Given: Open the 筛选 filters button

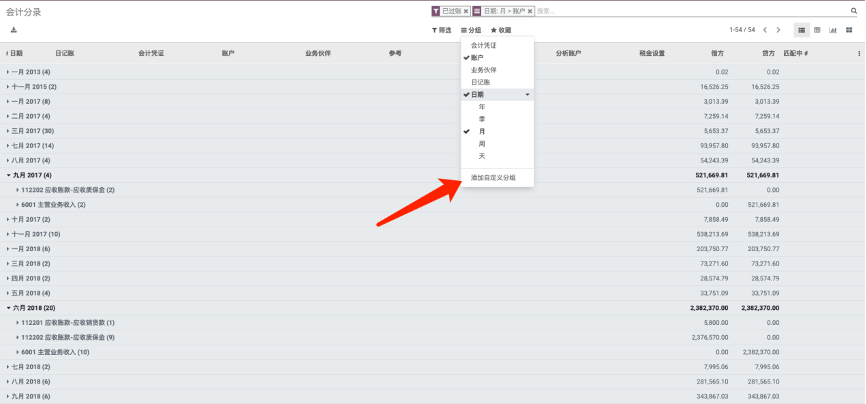Looking at the screenshot, I should tap(441, 30).
